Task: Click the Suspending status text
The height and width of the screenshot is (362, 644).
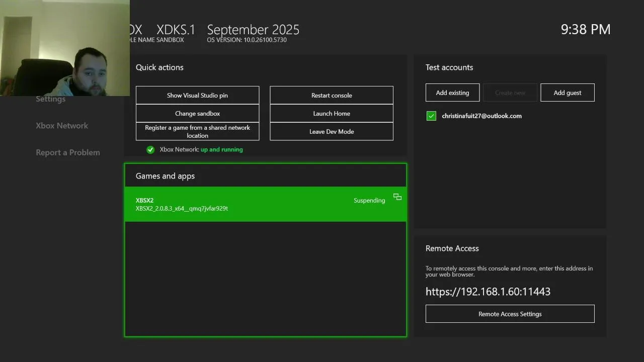Action: pos(369,200)
